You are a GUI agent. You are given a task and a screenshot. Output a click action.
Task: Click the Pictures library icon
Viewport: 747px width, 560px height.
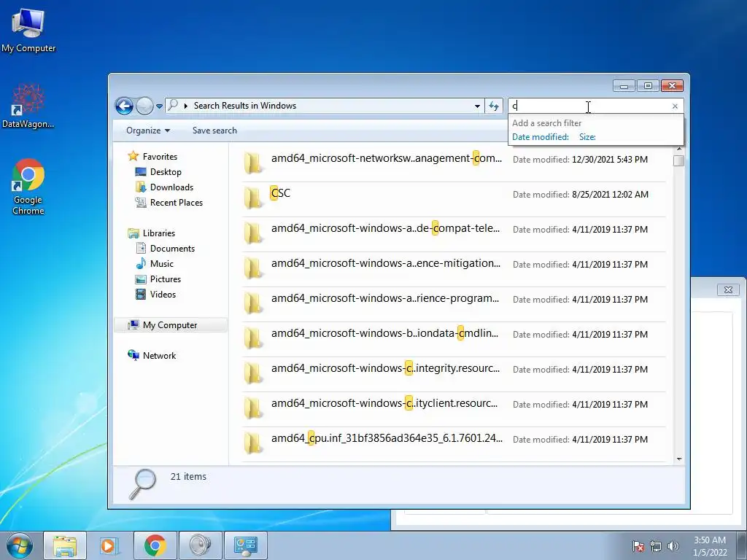click(x=141, y=279)
